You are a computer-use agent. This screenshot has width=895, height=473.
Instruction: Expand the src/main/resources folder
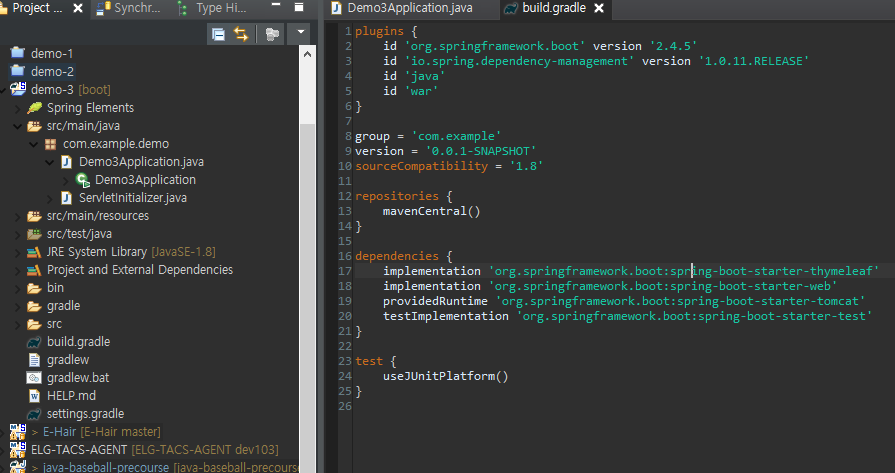point(17,216)
